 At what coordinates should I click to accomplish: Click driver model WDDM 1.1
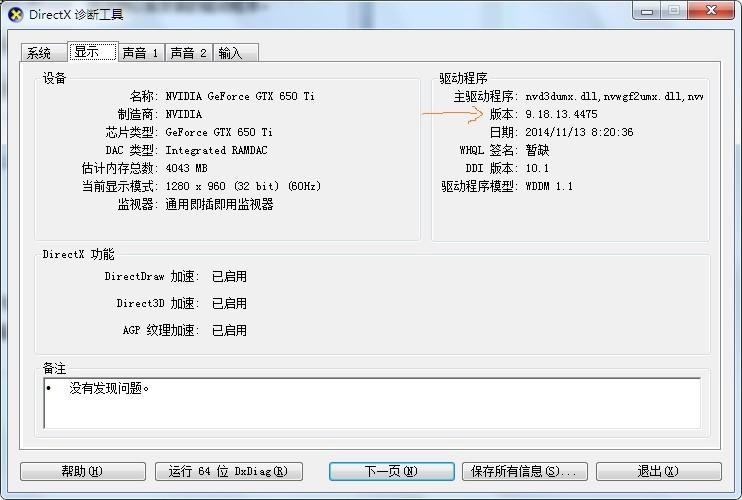pyautogui.click(x=549, y=186)
